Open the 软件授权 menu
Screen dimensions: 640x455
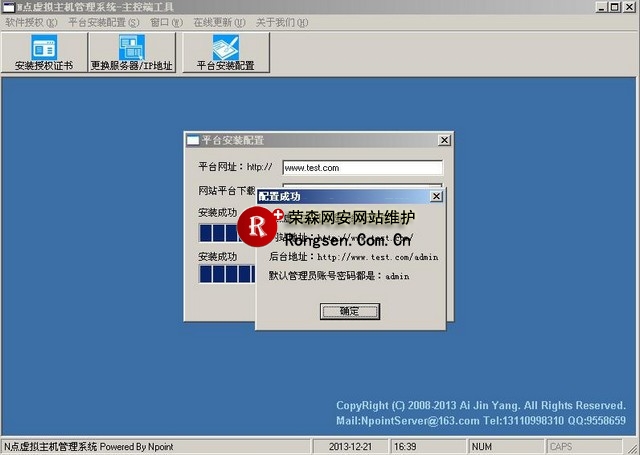coord(31,21)
